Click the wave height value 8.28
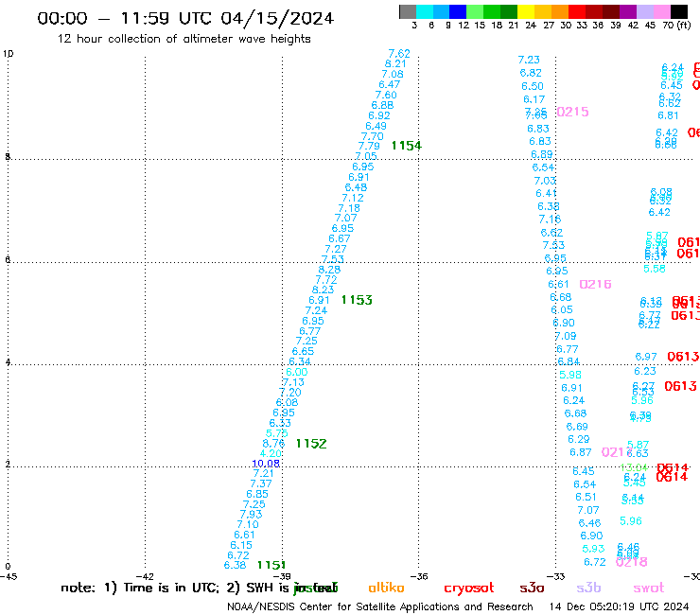 329,270
